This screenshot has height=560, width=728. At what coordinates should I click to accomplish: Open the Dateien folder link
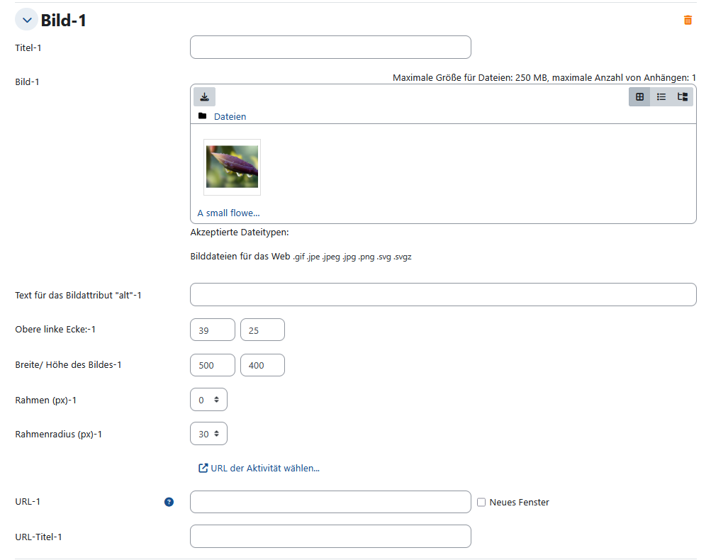point(230,116)
